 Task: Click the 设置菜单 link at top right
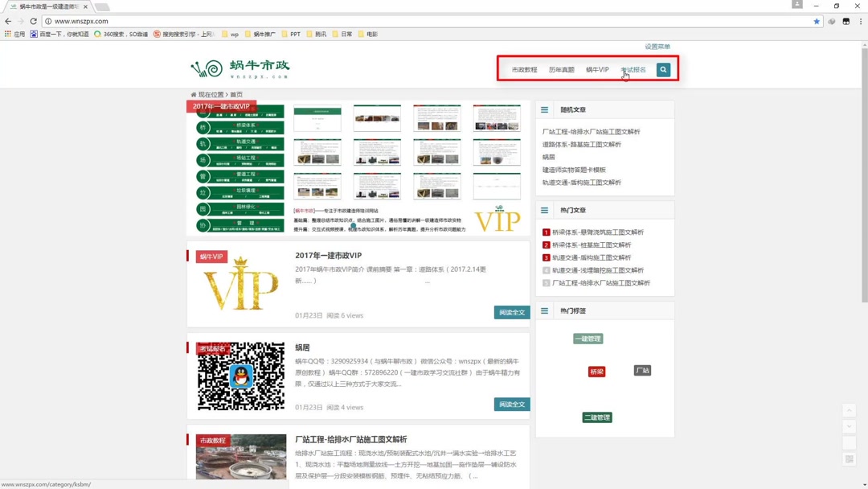(x=656, y=47)
